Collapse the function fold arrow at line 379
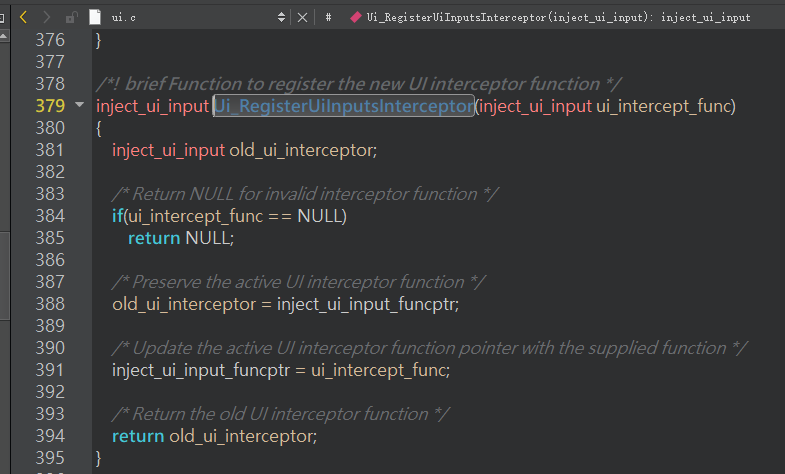785x474 pixels. 79,105
